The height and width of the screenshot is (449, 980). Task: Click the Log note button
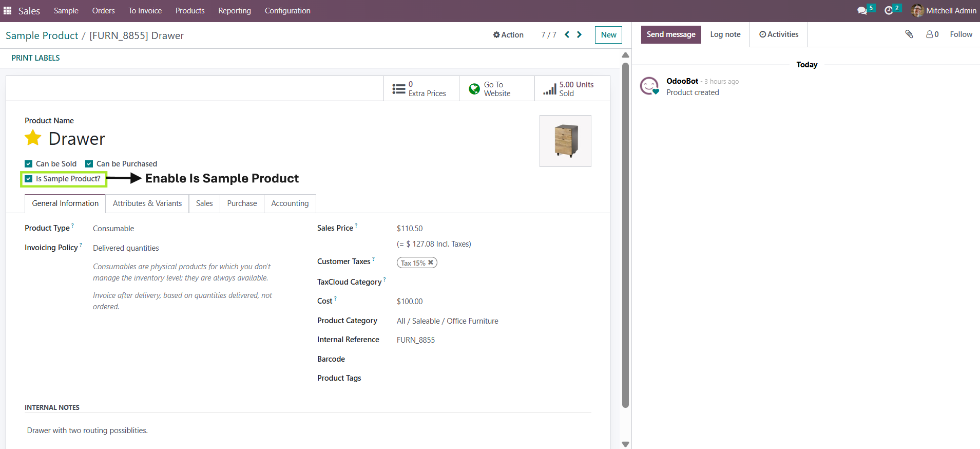[x=725, y=34]
